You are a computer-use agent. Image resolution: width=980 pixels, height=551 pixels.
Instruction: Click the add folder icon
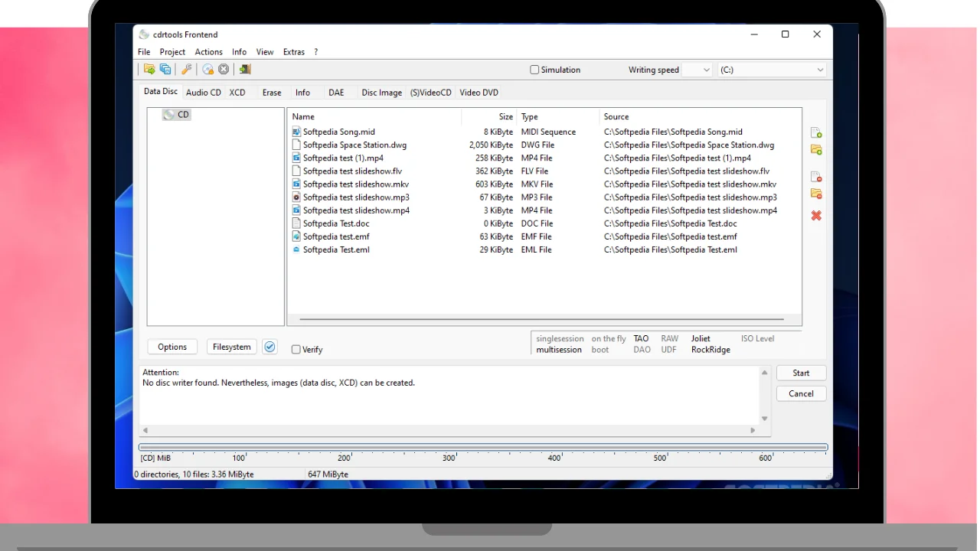[x=816, y=150]
